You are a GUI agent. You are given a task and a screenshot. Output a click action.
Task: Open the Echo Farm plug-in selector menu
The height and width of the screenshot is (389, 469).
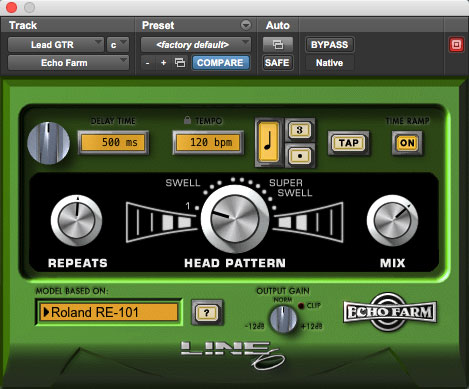(68, 63)
